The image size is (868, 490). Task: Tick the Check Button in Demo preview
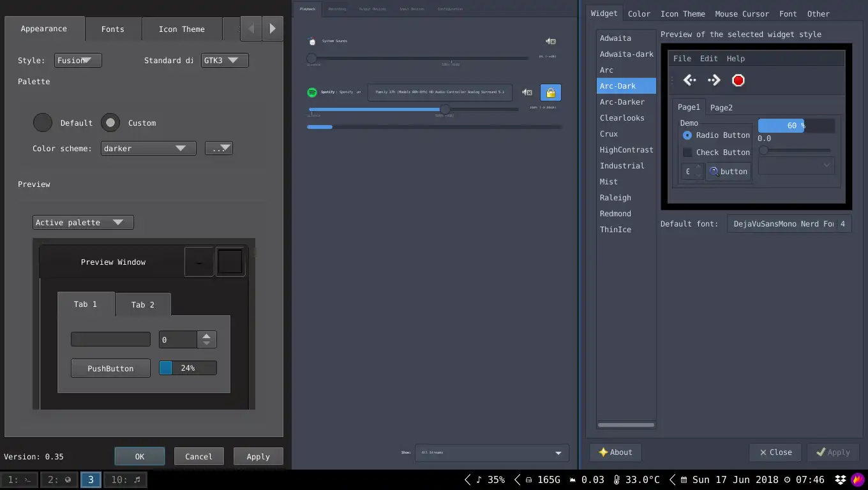(x=687, y=152)
